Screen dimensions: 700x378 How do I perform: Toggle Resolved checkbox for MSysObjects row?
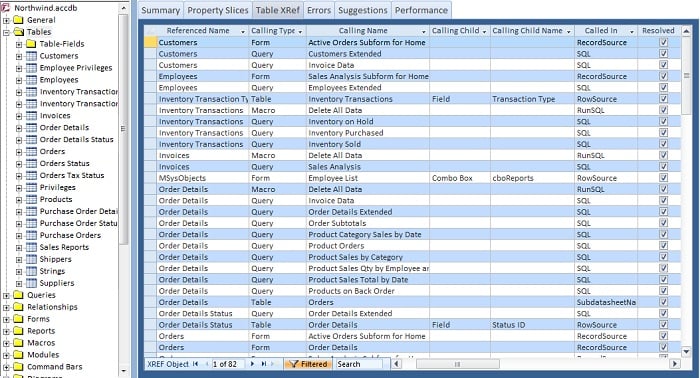pyautogui.click(x=663, y=178)
